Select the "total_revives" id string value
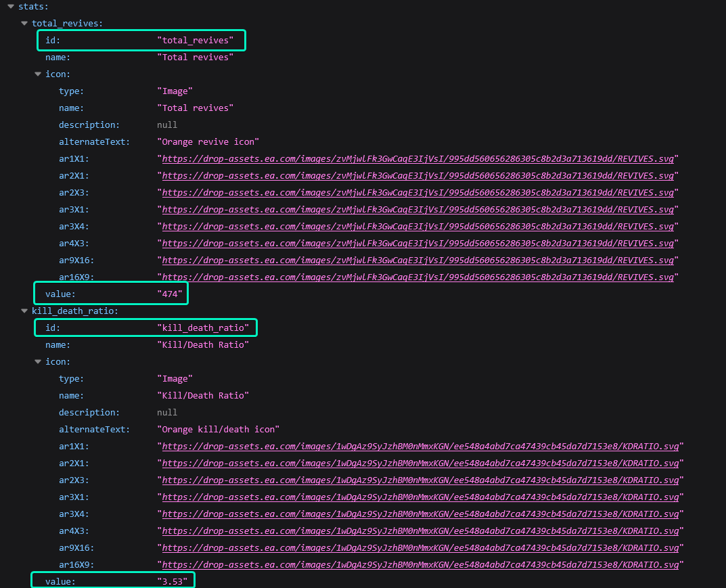Screen dimensions: 726x588 [195, 41]
